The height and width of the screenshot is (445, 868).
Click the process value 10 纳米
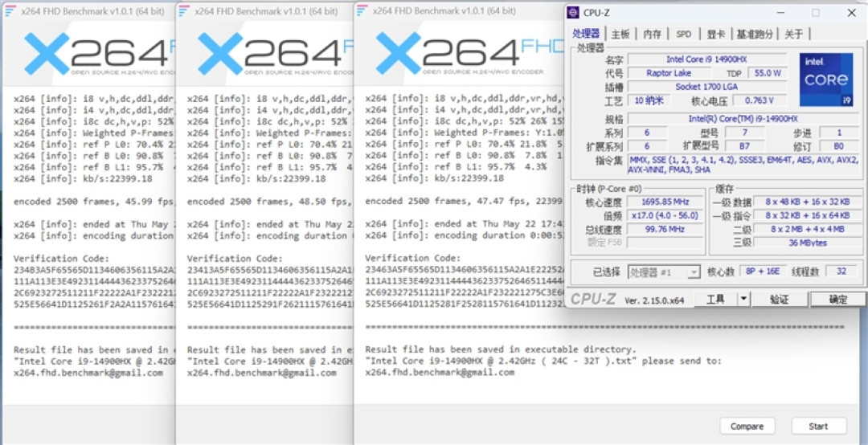tap(649, 100)
